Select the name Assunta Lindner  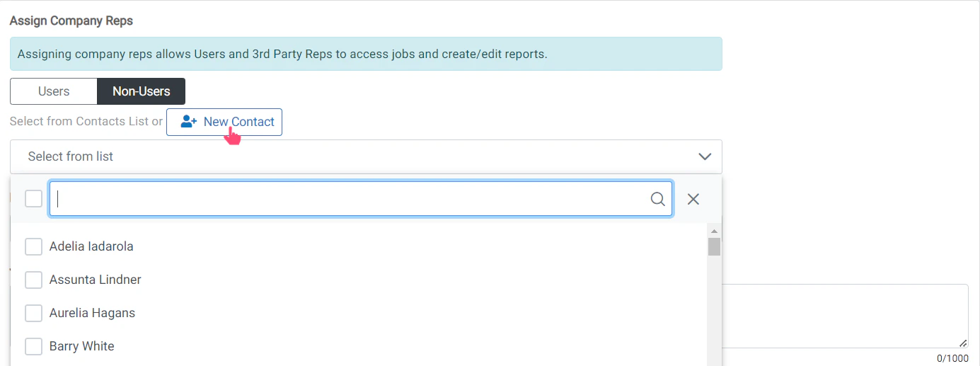[x=96, y=280]
